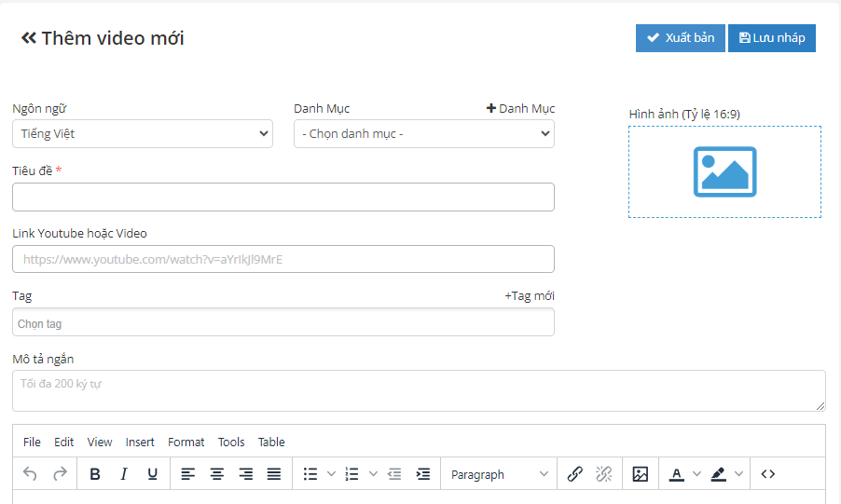Toggle bold formatting in the editor
Viewport: 841px width, 504px height.
tap(95, 474)
